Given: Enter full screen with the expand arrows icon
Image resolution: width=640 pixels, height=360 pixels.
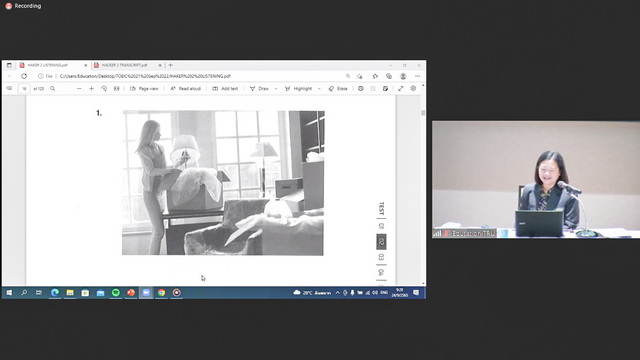Looking at the screenshot, I should (x=401, y=89).
